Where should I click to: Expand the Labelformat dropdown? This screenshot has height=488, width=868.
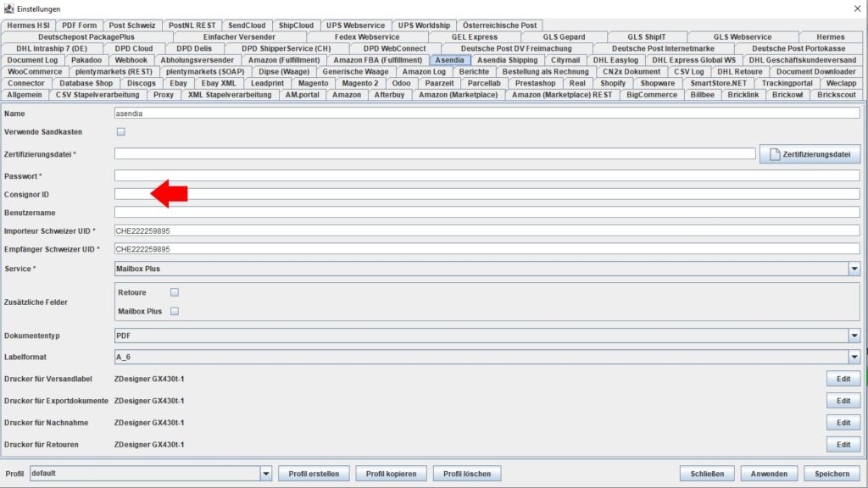(x=854, y=358)
